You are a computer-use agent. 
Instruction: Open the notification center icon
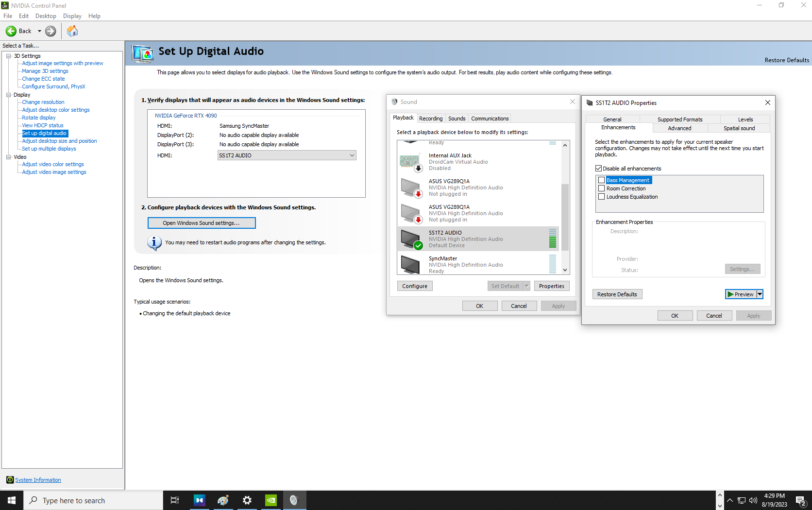pos(801,501)
